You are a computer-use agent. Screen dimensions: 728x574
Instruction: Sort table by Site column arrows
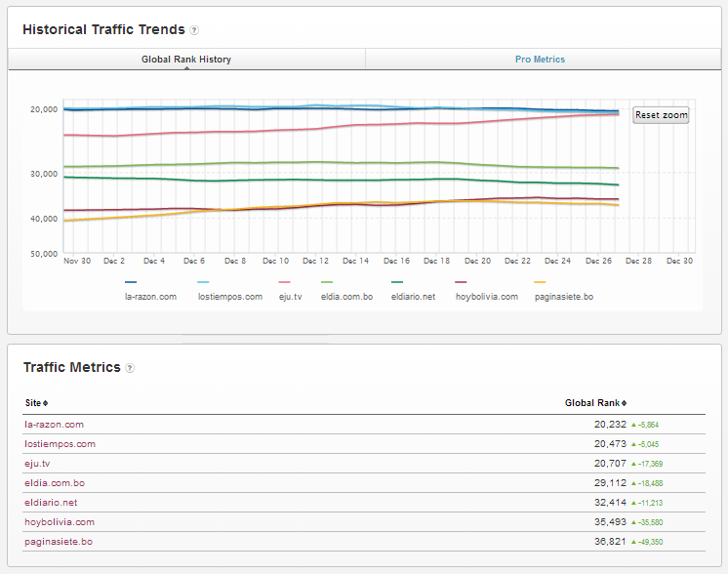click(46, 403)
